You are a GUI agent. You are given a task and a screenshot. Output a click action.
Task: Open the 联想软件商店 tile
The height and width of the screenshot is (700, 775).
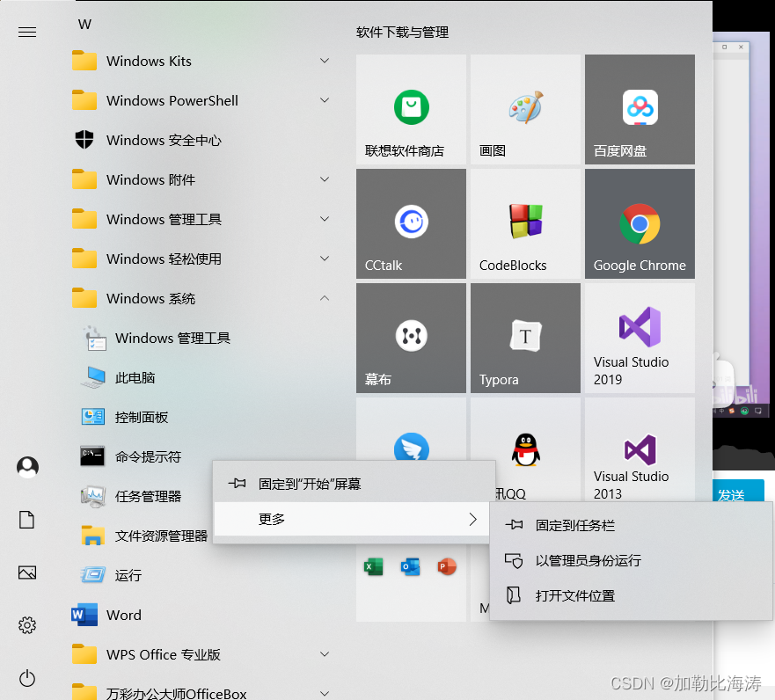[x=411, y=109]
